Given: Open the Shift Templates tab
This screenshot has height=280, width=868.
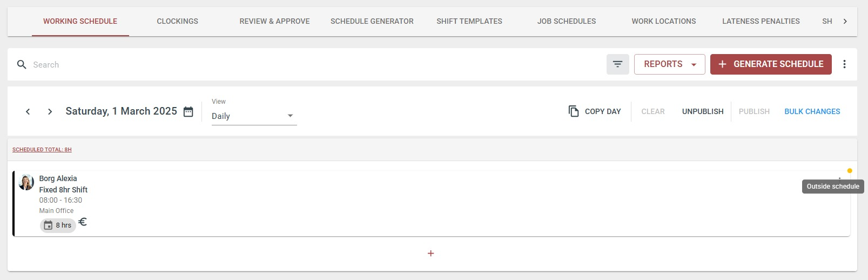Looking at the screenshot, I should coord(469,22).
